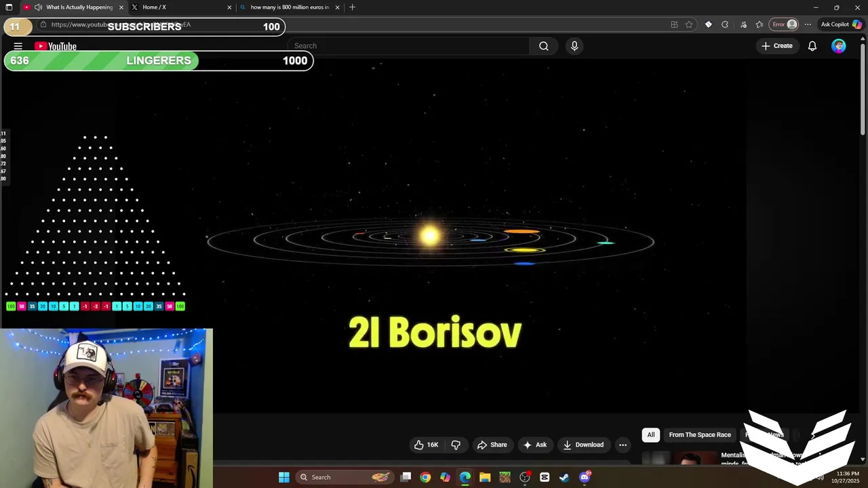Open the Error profile button in Edge
The height and width of the screenshot is (488, 868).
(x=785, y=24)
